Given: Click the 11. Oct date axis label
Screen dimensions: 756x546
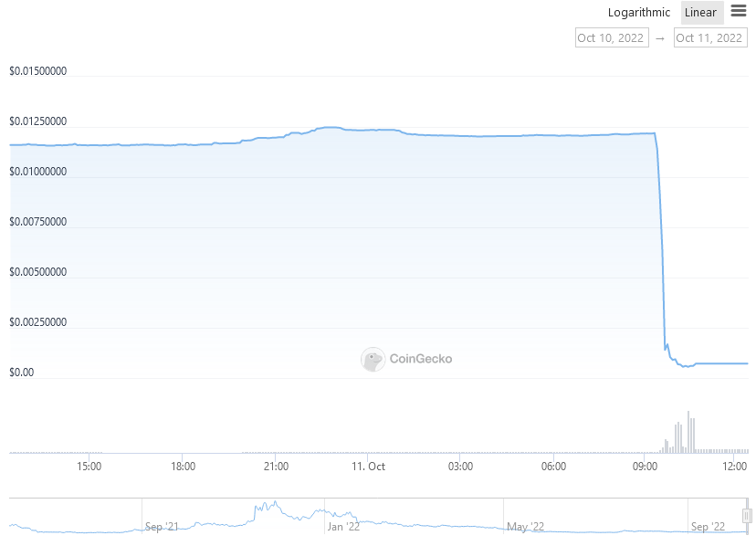Looking at the screenshot, I should [368, 467].
